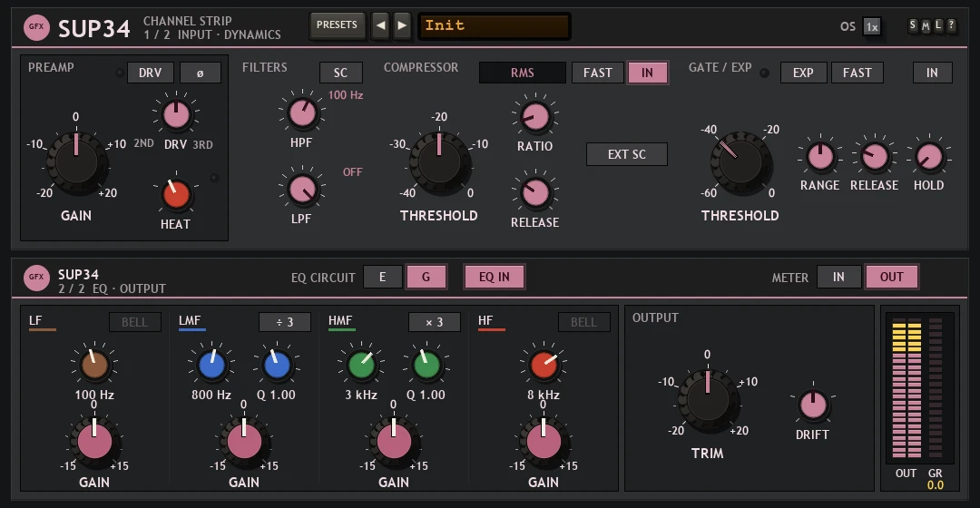980x508 pixels.
Task: Click the blue LMF Q knob
Action: [277, 366]
